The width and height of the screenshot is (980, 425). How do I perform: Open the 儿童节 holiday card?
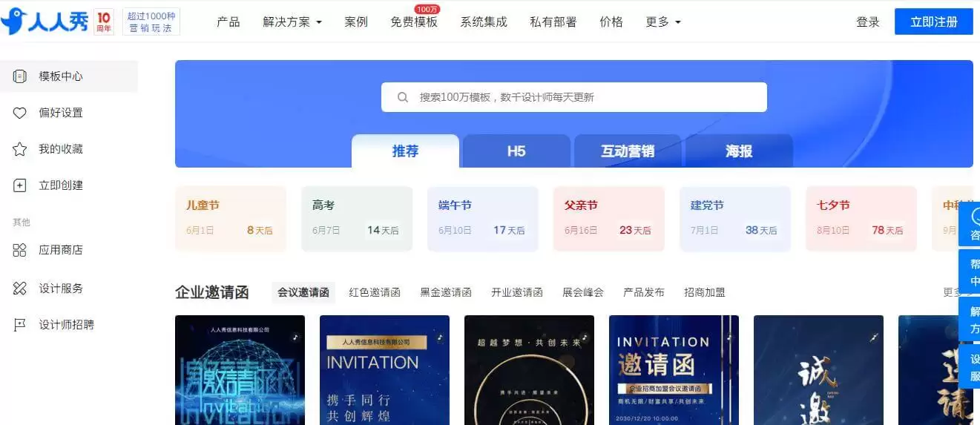click(x=231, y=219)
